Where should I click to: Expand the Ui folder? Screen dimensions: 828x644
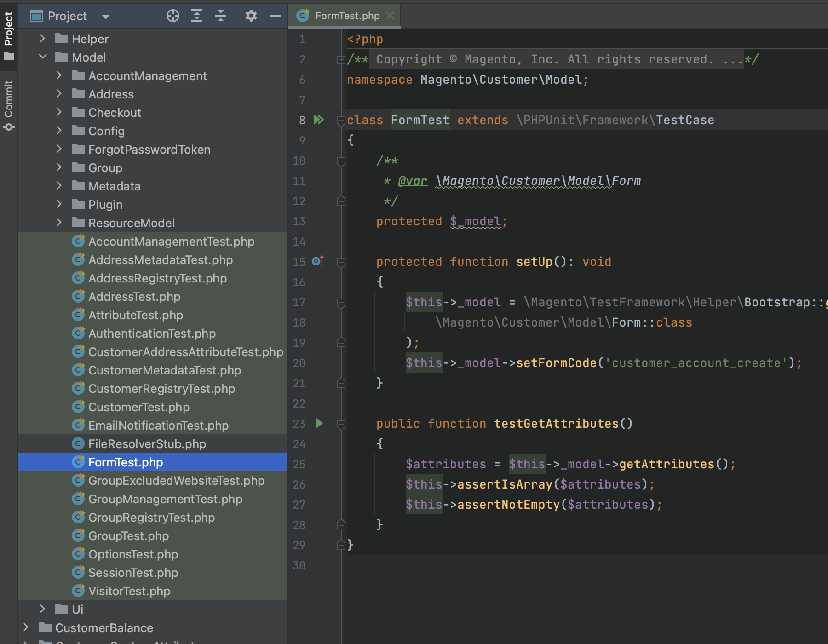[x=42, y=609]
